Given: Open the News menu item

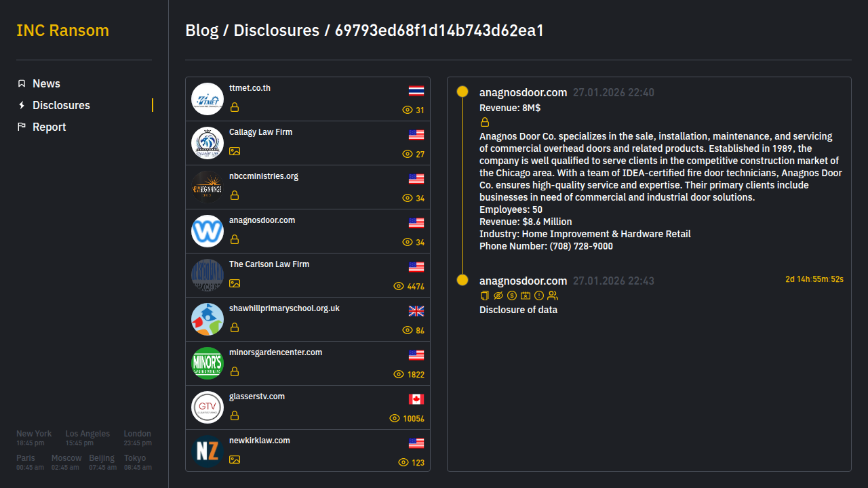Looking at the screenshot, I should tap(46, 83).
